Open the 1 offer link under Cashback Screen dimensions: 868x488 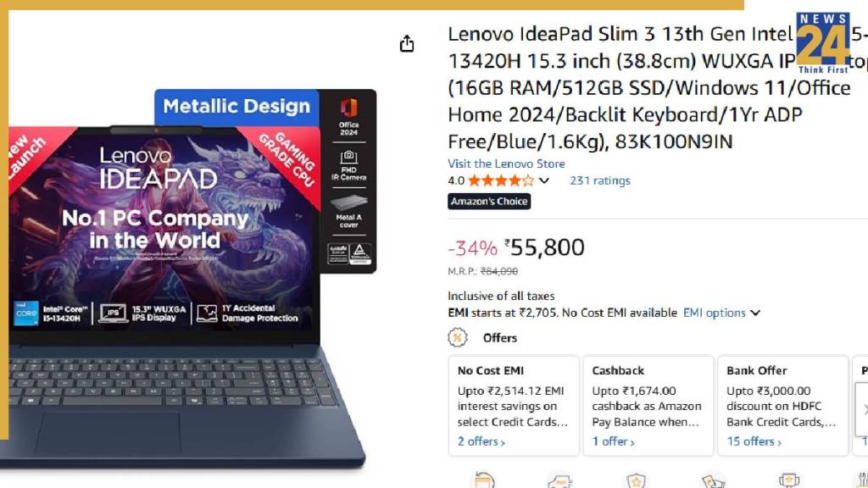click(x=614, y=441)
